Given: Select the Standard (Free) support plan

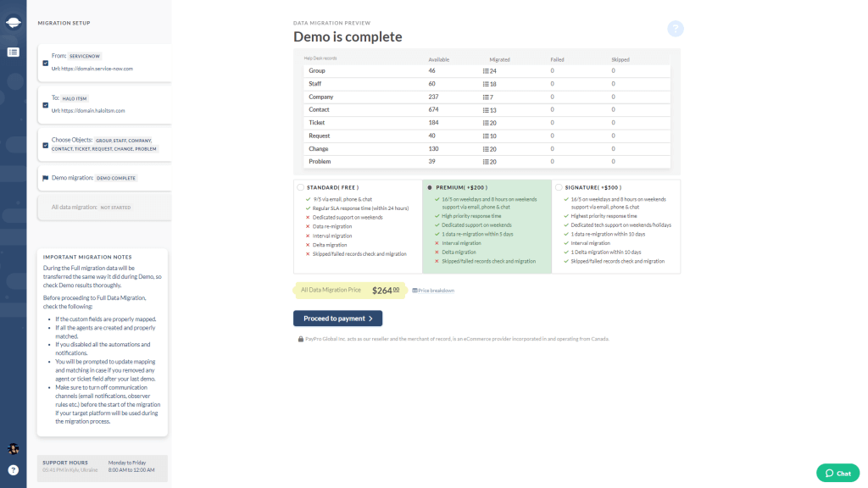Looking at the screenshot, I should (x=301, y=187).
